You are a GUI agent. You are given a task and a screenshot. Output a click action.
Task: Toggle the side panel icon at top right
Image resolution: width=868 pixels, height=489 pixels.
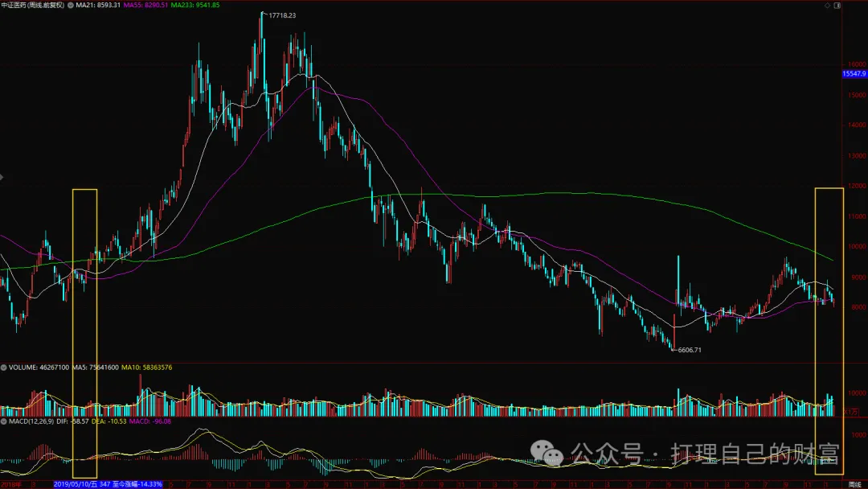click(837, 5)
